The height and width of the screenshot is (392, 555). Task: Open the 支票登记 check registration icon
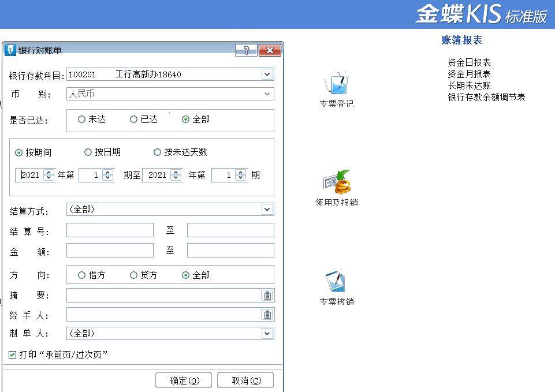pos(336,85)
